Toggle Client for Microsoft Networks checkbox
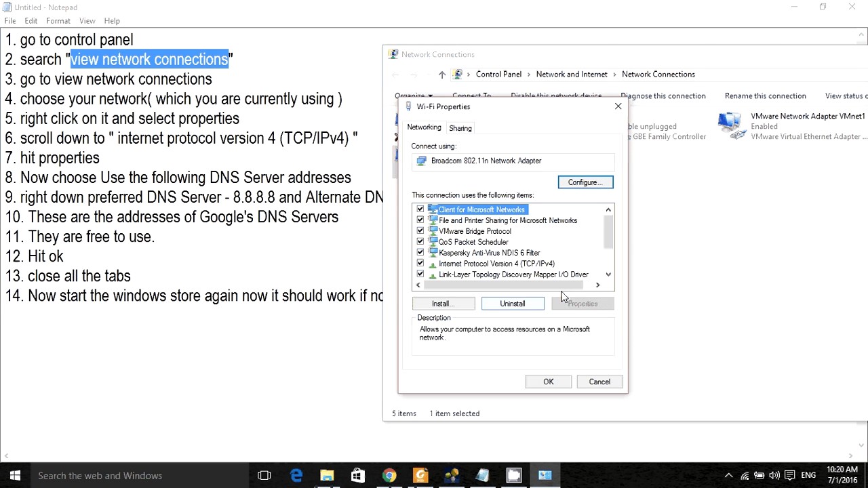Screen dimensions: 868x488 (420, 209)
